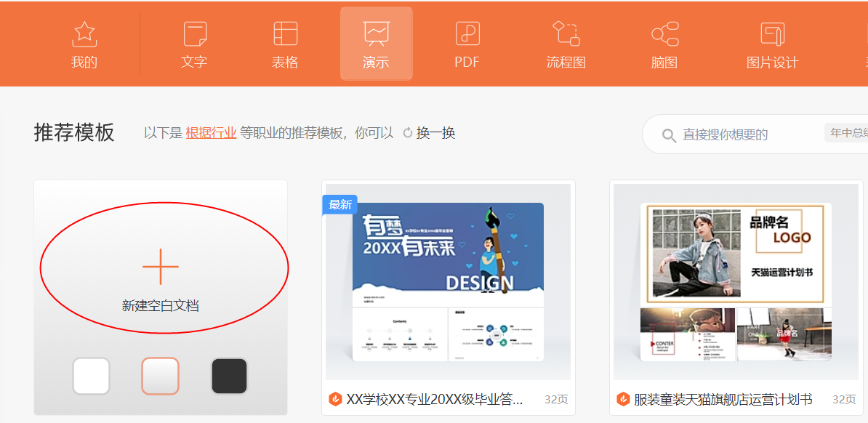The width and height of the screenshot is (868, 423).
Task: Click the search magnifier icon
Action: (x=668, y=134)
